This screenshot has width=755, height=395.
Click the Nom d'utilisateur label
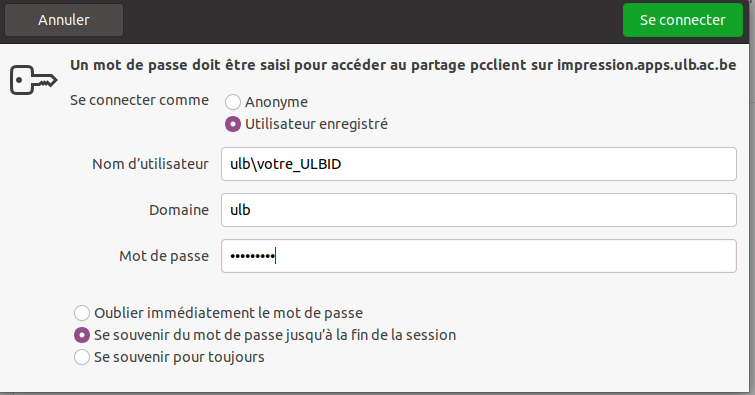[150, 164]
